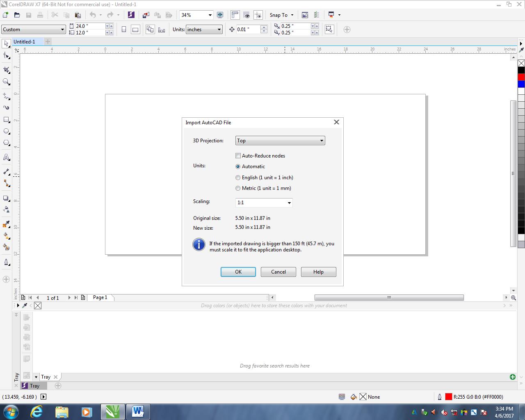Select the Artistic Media tool

(6, 107)
